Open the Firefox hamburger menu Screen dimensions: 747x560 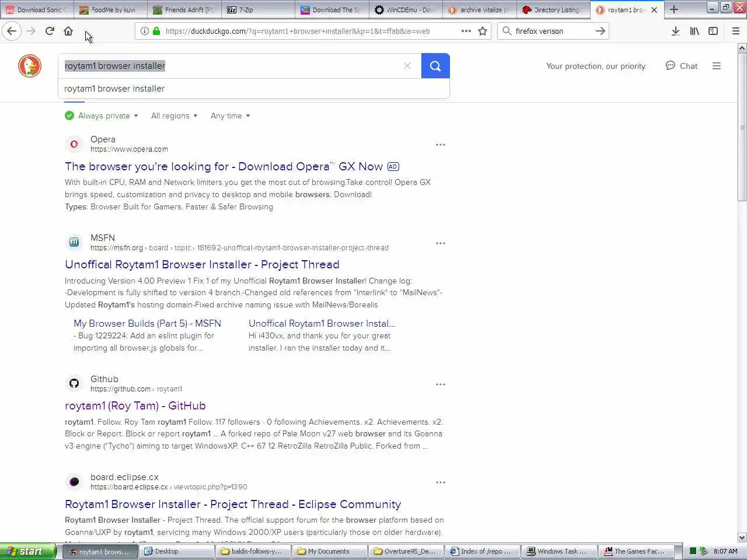(x=736, y=31)
